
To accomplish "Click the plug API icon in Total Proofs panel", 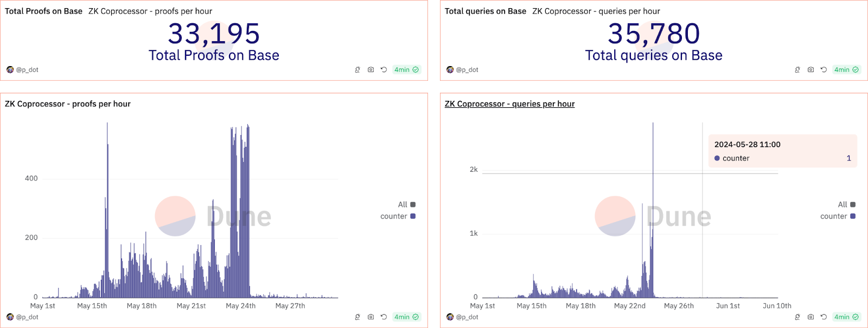I will 358,70.
